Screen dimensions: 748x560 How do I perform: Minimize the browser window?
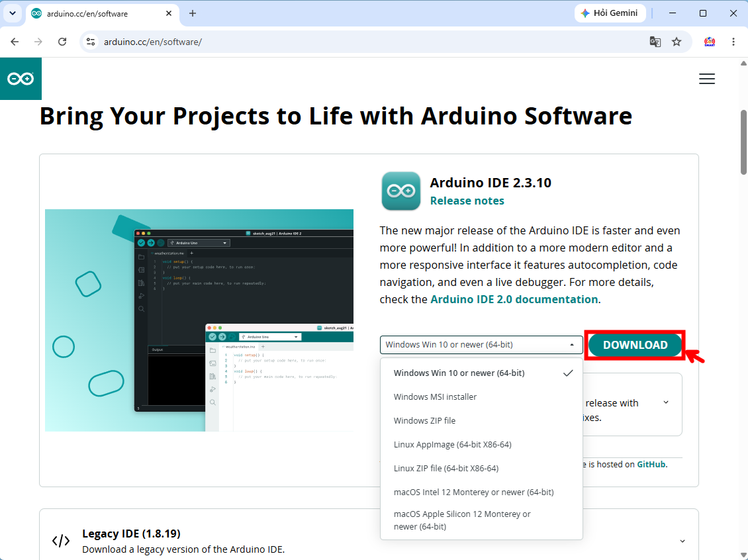(x=673, y=13)
